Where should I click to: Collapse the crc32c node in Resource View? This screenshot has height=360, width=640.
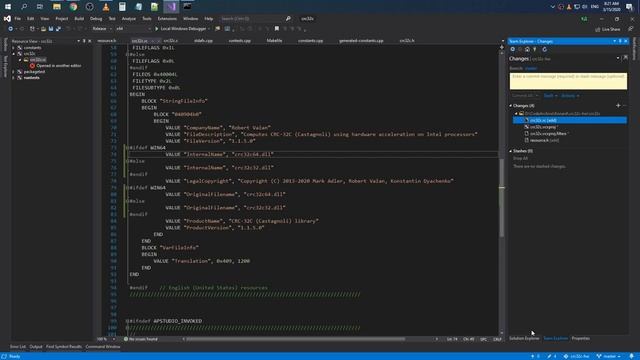(x=13, y=54)
